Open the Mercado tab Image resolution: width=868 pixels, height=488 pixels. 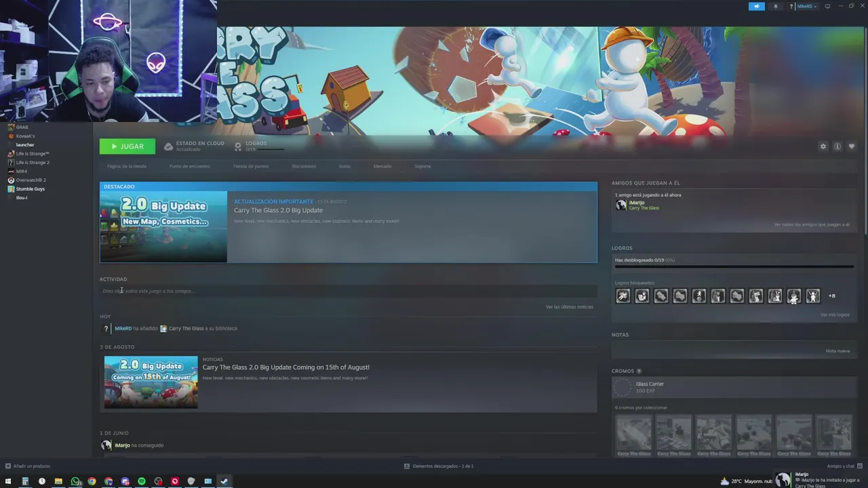click(x=382, y=166)
